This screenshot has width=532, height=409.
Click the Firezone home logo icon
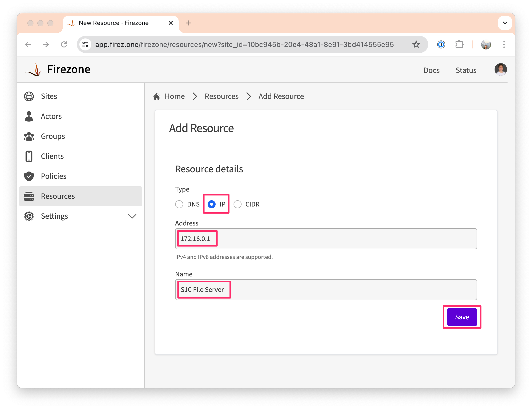(x=34, y=69)
